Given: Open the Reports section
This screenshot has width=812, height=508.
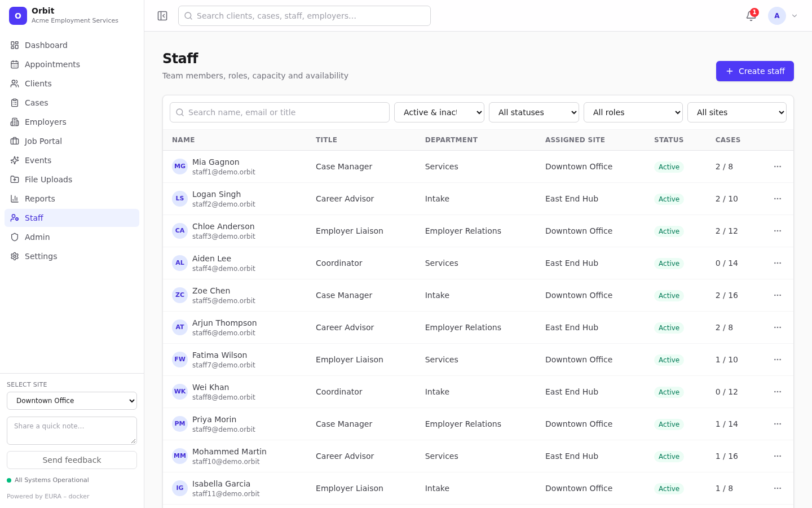Looking at the screenshot, I should (72, 199).
